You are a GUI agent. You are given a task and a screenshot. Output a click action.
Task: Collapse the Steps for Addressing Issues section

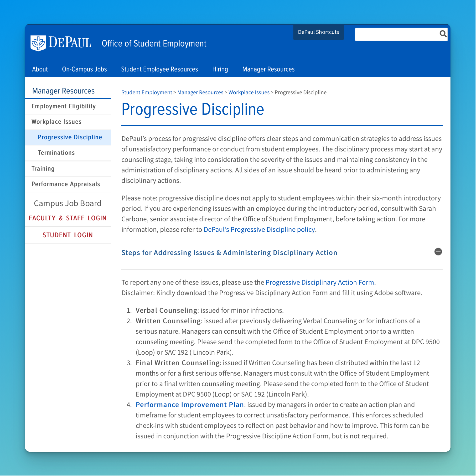pos(438,252)
